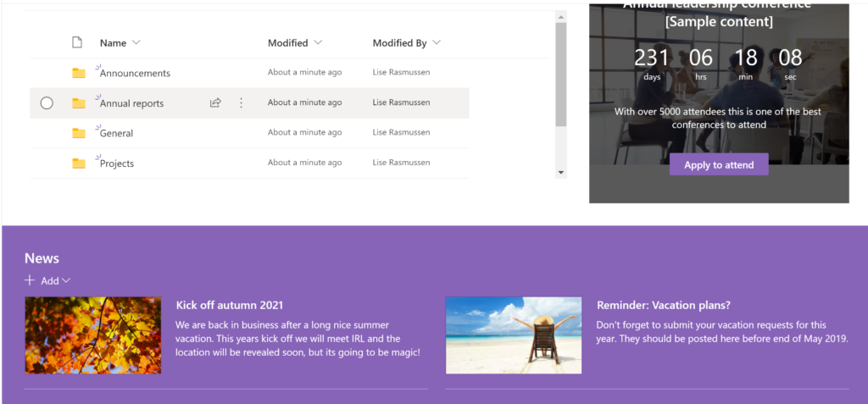Expand the Name column sort dropdown

(x=136, y=42)
